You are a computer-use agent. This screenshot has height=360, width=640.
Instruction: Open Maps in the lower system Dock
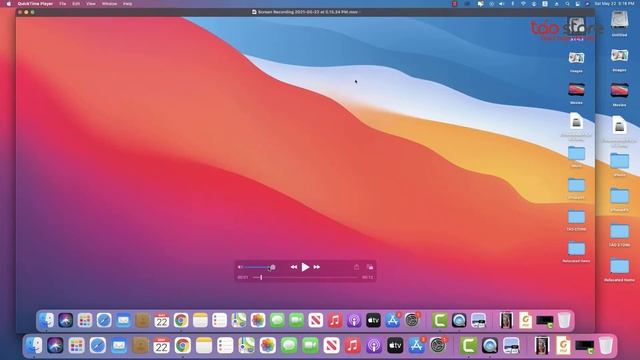tap(246, 346)
